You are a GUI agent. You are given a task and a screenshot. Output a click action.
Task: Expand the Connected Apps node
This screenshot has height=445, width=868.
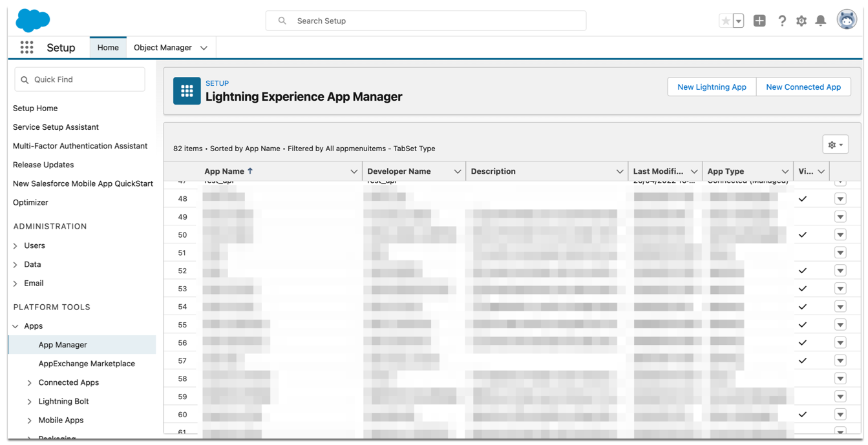(29, 383)
